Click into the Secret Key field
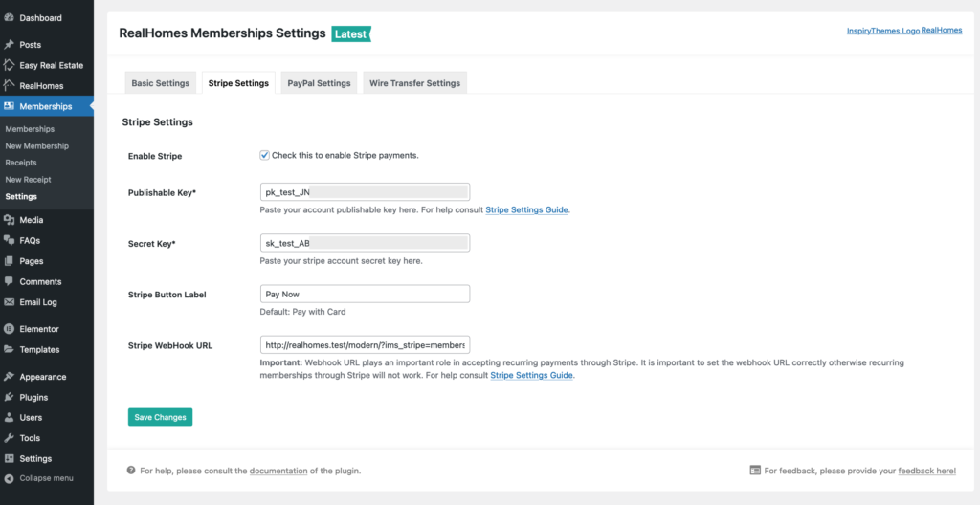Viewport: 980px width, 505px height. tap(365, 243)
